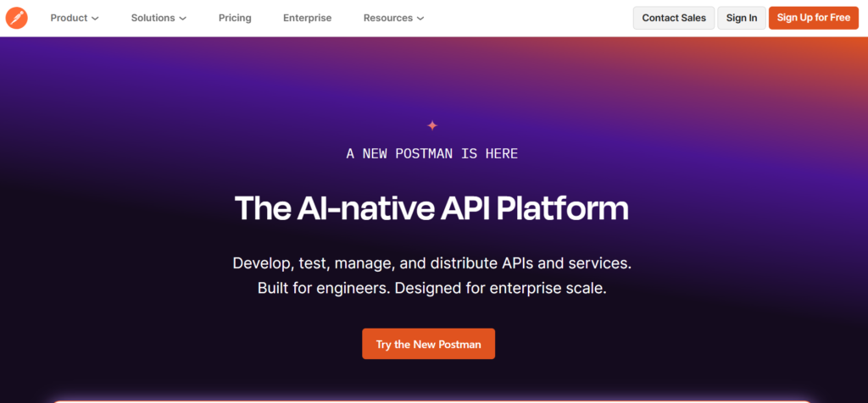The height and width of the screenshot is (403, 868).
Task: Expand the chevron next to Solutions
Action: coord(183,19)
